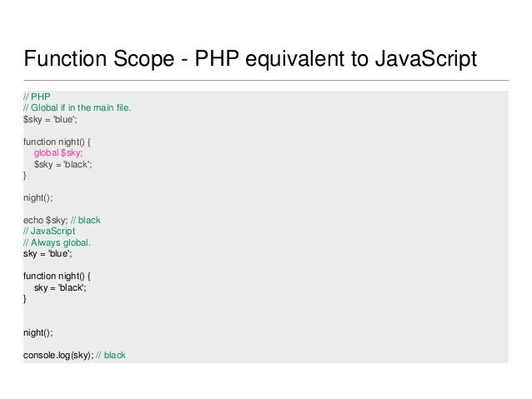Click the JavaScript 'night();' call
The height and width of the screenshot is (399, 532).
38,333
